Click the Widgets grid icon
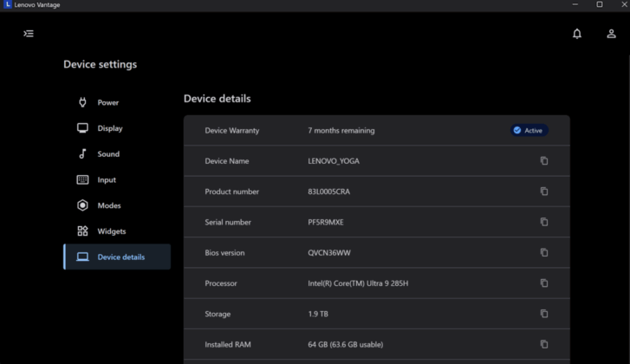Image resolution: width=630 pixels, height=364 pixels. pos(82,231)
